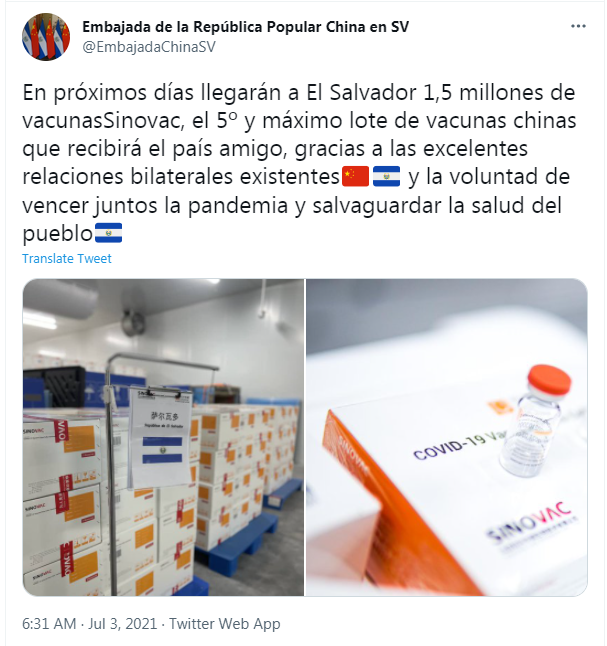Click the @EmbajadaChinaSV handle
607x646 pixels.
[149, 47]
